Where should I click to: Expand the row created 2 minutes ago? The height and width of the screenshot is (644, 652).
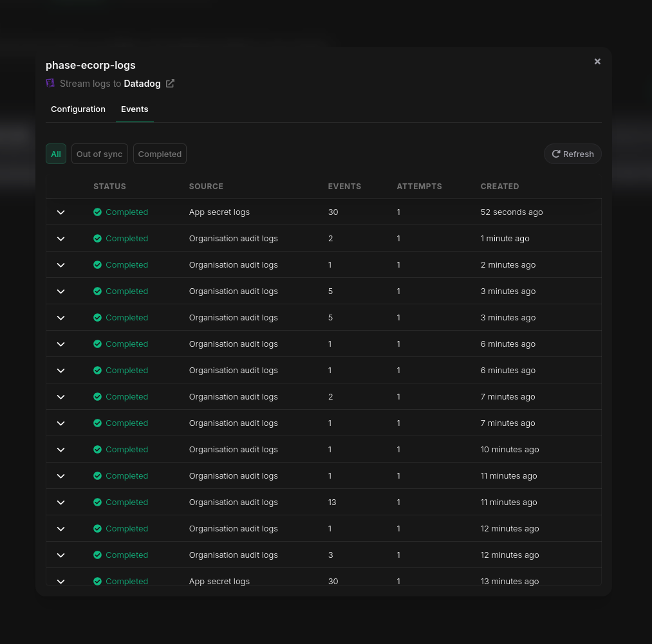tap(61, 265)
